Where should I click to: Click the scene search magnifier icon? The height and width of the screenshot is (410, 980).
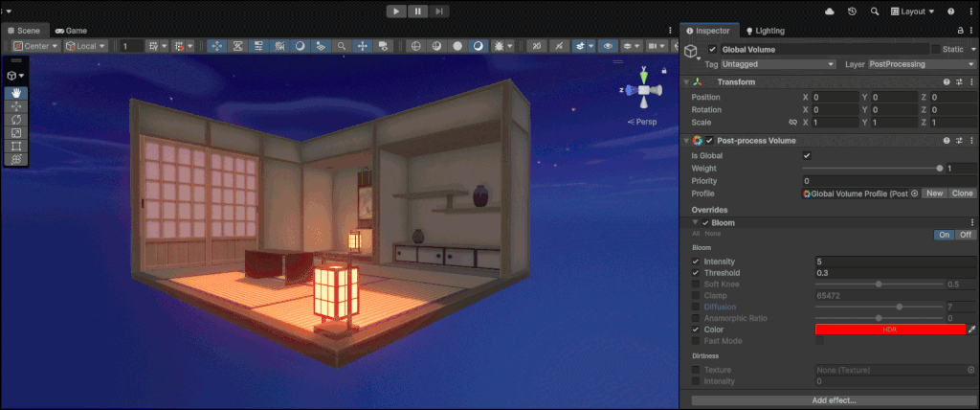[x=342, y=46]
